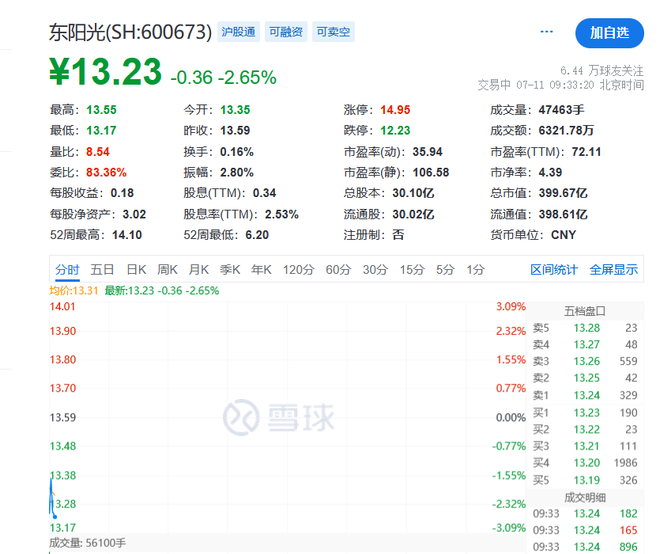Image resolution: width=660 pixels, height=554 pixels.
Task: Click the 可融资 tag
Action: click(286, 32)
